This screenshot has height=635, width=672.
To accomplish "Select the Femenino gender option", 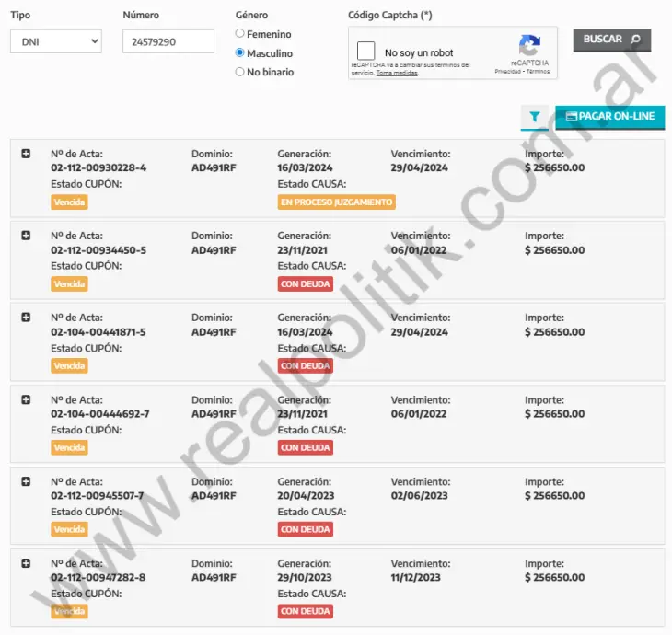I will pyautogui.click(x=240, y=34).
